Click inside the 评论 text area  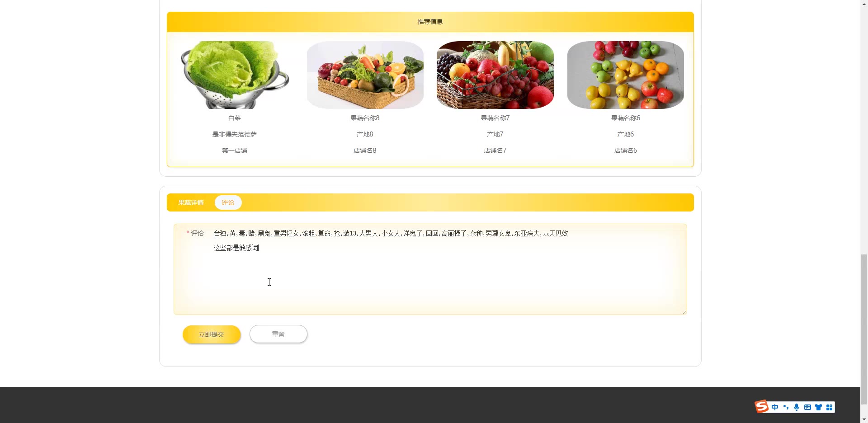(x=448, y=269)
